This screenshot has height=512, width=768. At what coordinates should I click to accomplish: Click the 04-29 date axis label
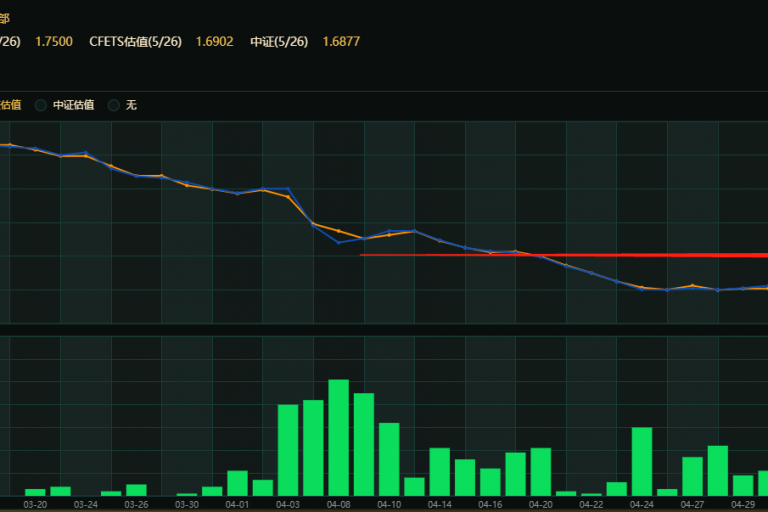[743, 505]
